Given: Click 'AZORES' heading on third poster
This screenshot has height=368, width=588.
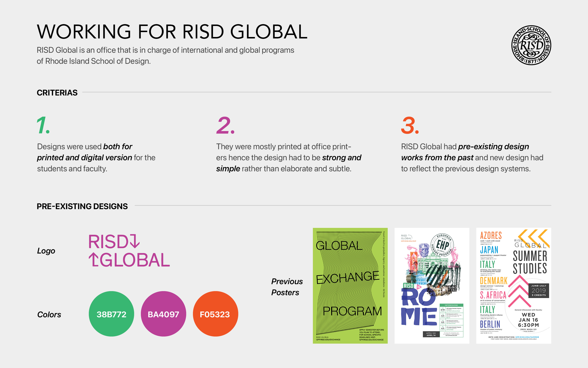Looking at the screenshot, I should point(491,236).
